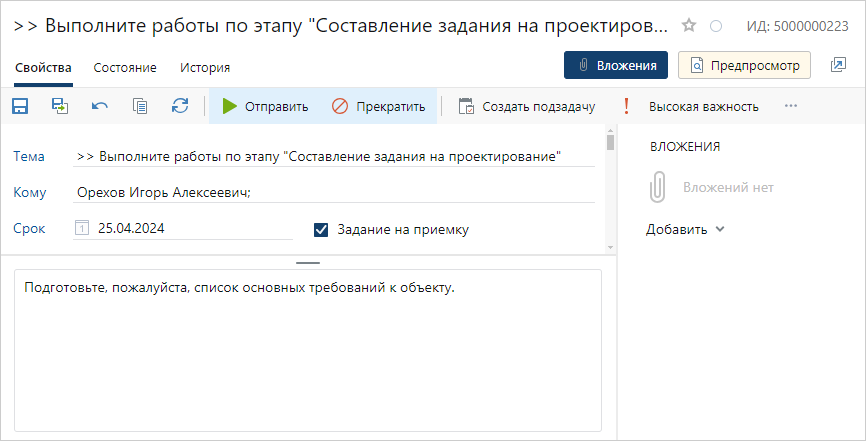The image size is (866, 441).
Task: Click the Refresh icon in toolbar
Action: (x=180, y=106)
